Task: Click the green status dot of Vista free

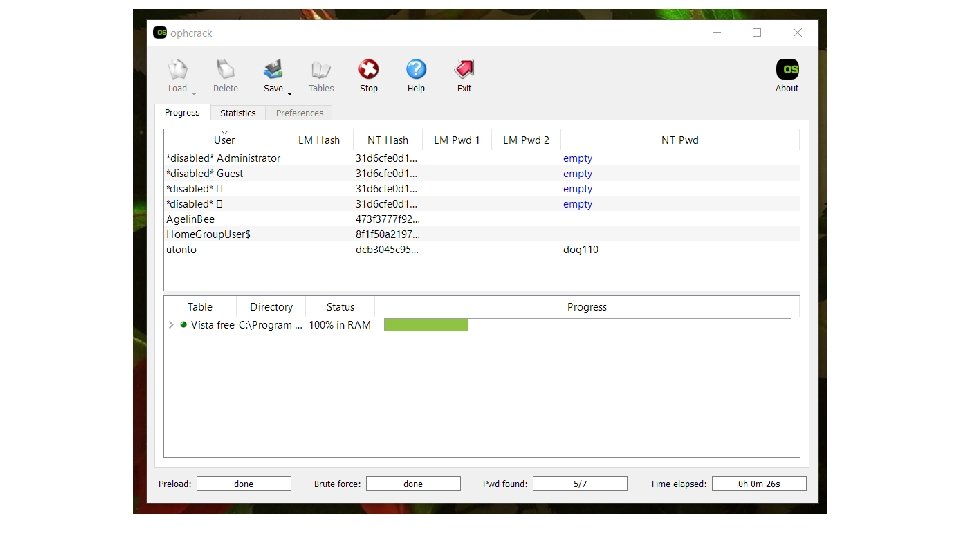Action: coord(183,325)
